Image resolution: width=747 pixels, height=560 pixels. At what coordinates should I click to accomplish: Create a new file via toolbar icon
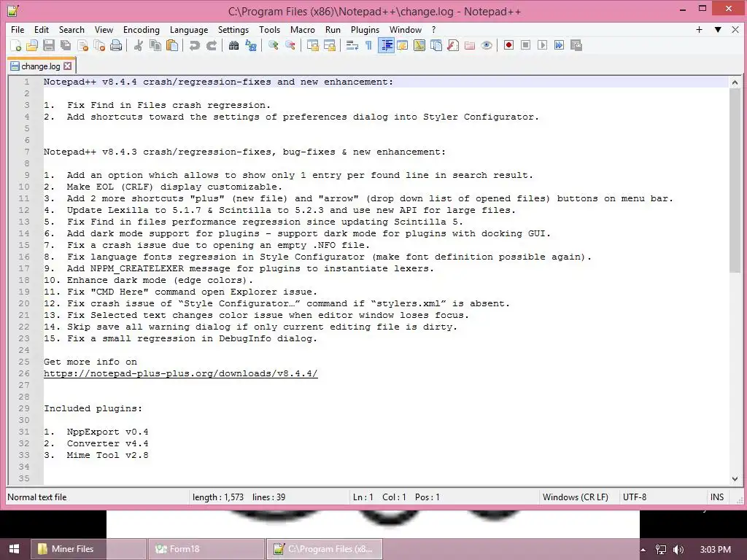(16, 45)
